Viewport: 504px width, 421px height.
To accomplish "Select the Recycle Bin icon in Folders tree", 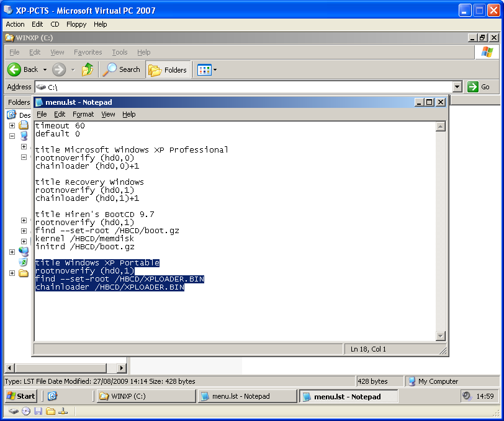I will coord(23,262).
